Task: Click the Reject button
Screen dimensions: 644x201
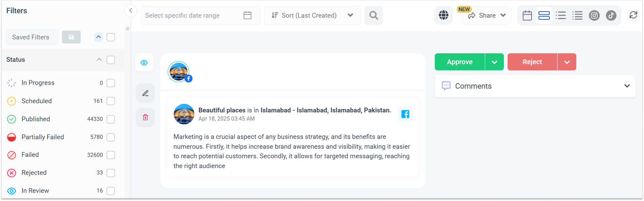Action: 532,62
